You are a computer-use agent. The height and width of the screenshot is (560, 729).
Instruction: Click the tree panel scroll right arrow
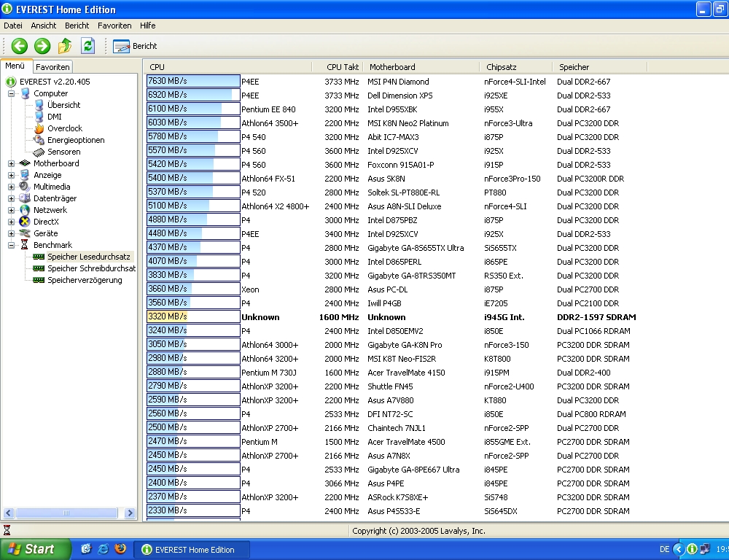tap(130, 513)
